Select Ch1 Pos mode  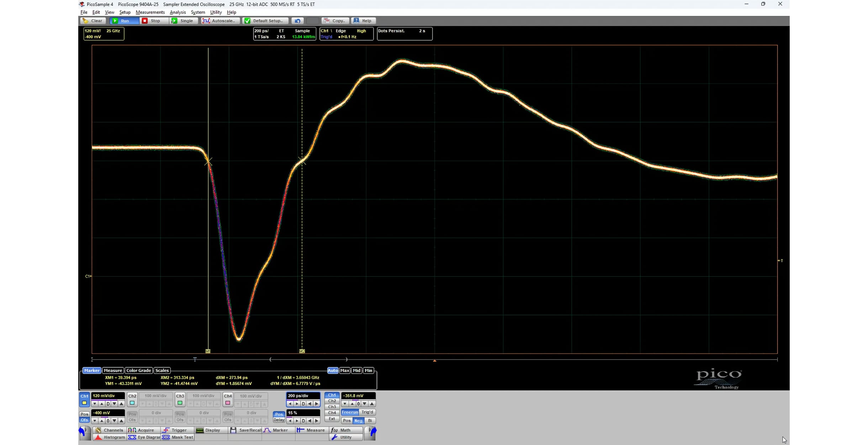(84, 414)
